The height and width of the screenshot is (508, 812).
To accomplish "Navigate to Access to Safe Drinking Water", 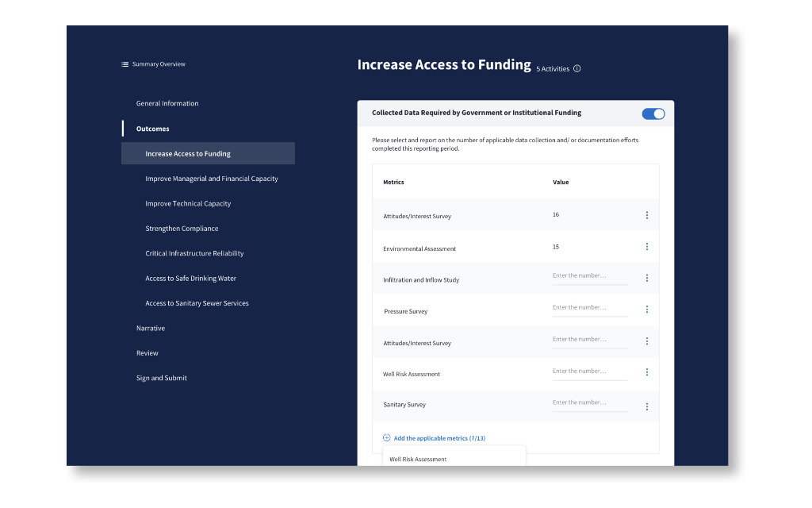I will pyautogui.click(x=190, y=279).
